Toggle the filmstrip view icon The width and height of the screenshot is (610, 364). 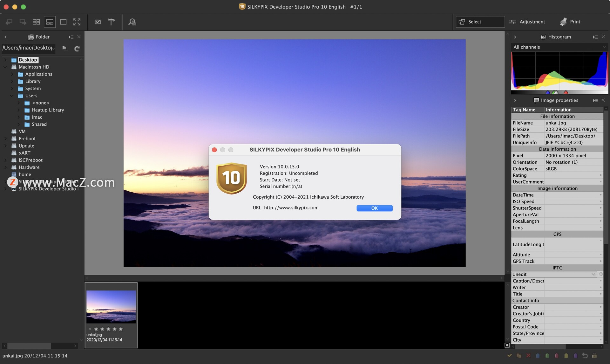(49, 21)
